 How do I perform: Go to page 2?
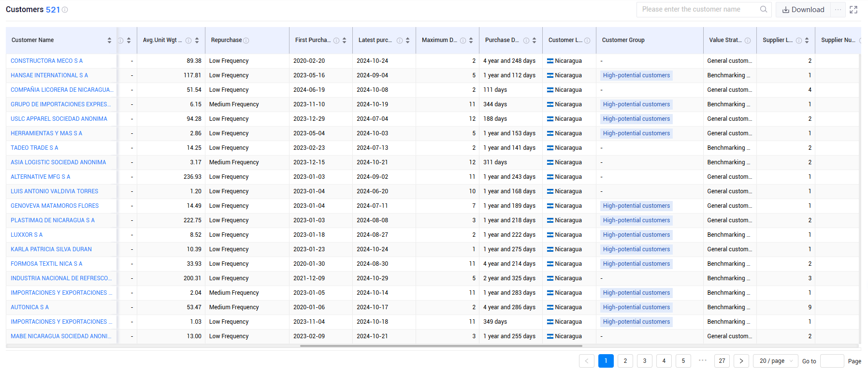[x=625, y=361]
